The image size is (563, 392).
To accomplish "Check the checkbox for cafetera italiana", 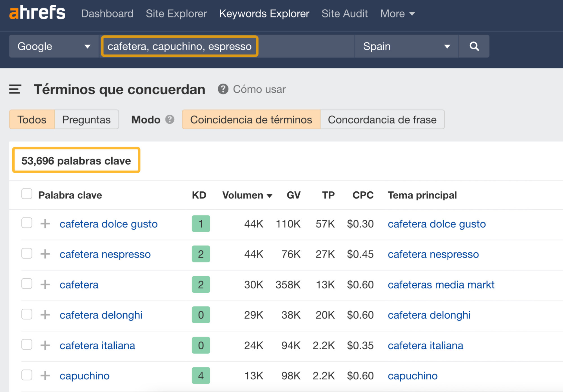I will pyautogui.click(x=27, y=345).
